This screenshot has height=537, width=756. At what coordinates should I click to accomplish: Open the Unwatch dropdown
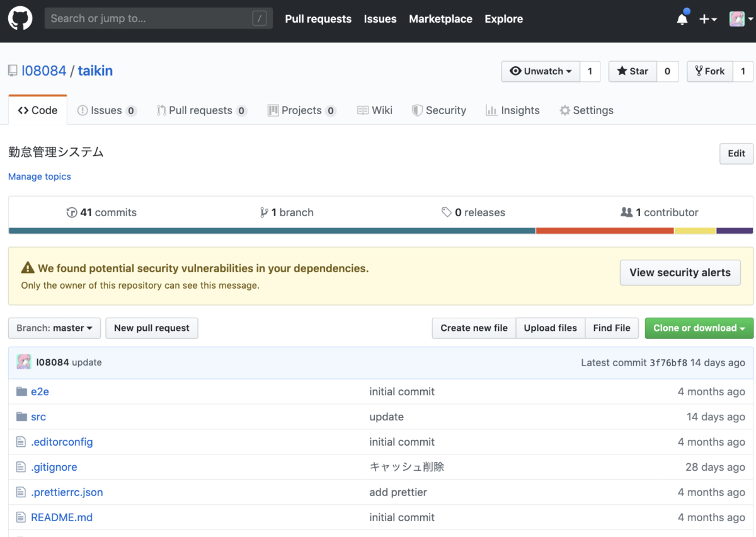click(541, 71)
